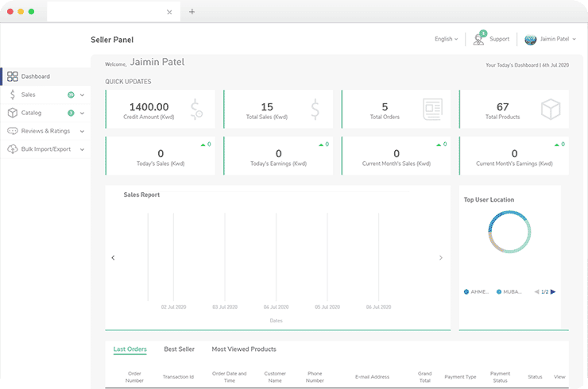
Task: Switch to Most Viewed Products tab
Action: tap(244, 349)
